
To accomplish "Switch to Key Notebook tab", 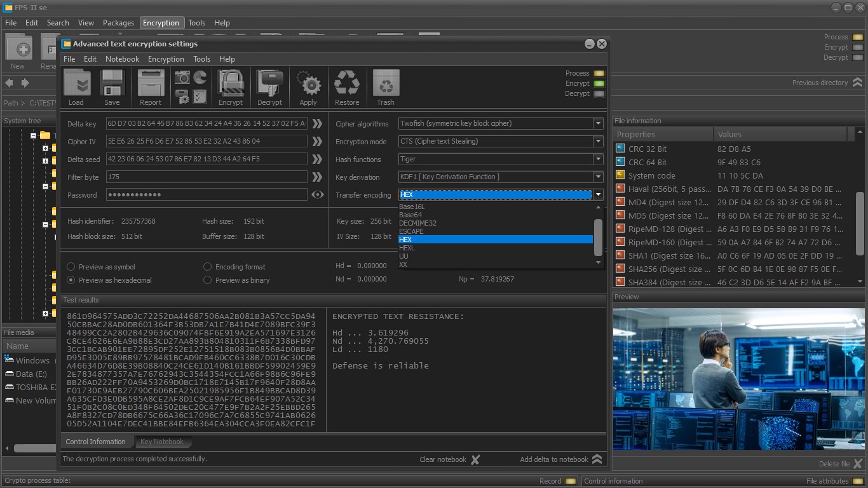I will (161, 442).
